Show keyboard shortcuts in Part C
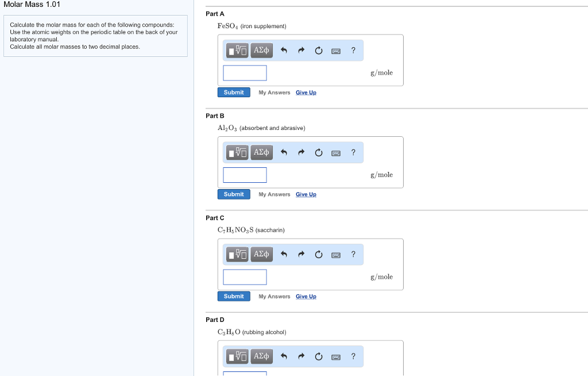 click(336, 255)
